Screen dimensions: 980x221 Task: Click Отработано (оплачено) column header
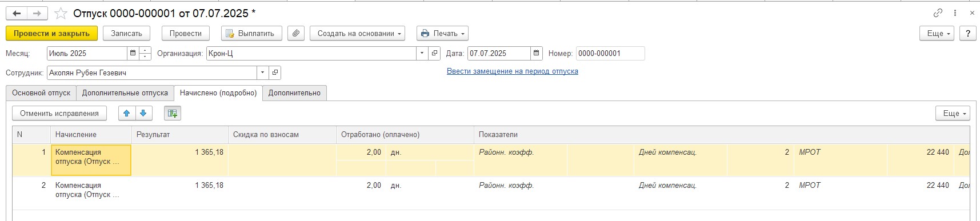point(405,135)
